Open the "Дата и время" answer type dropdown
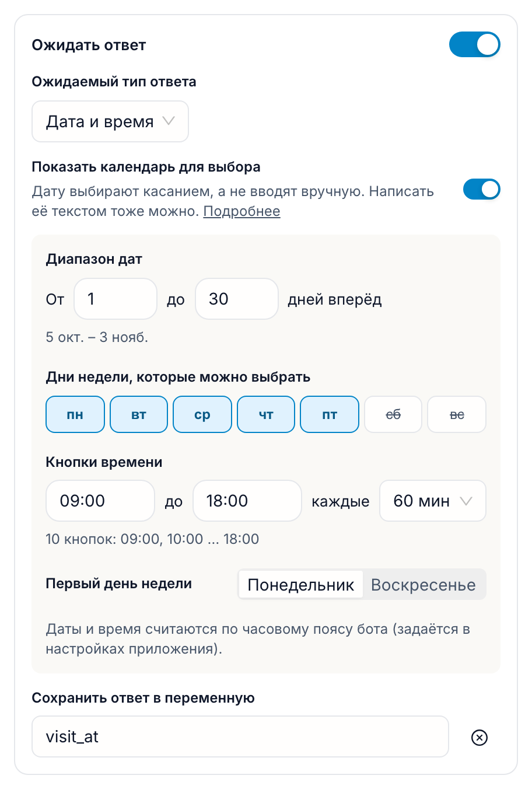 click(x=110, y=121)
